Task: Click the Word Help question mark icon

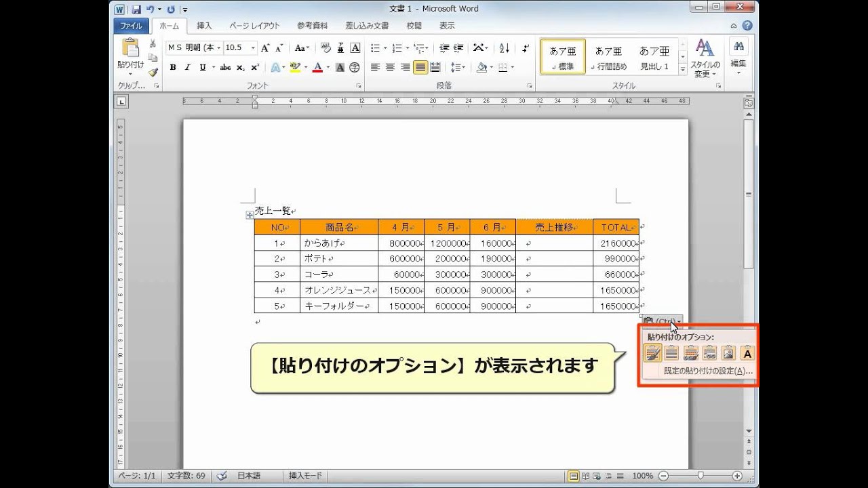Action: (747, 26)
